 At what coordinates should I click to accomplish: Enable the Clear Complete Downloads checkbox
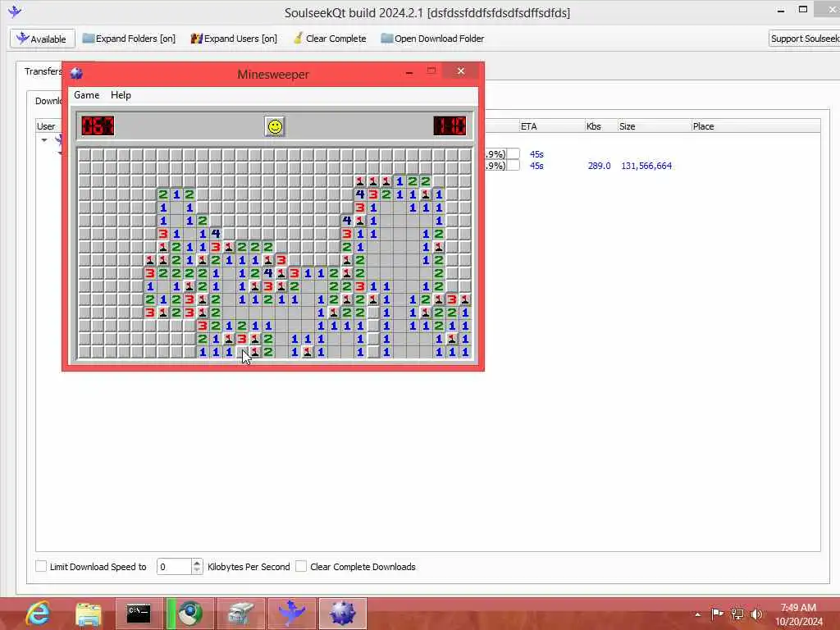301,566
